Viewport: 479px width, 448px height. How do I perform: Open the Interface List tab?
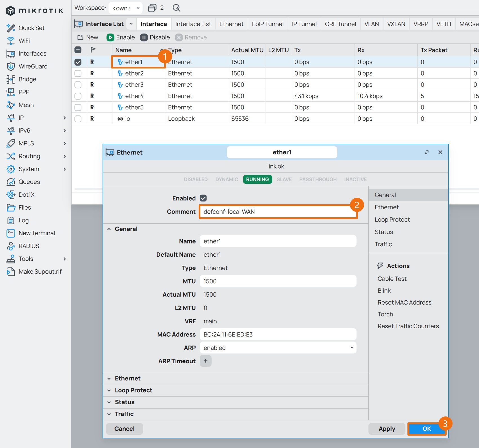click(x=193, y=24)
